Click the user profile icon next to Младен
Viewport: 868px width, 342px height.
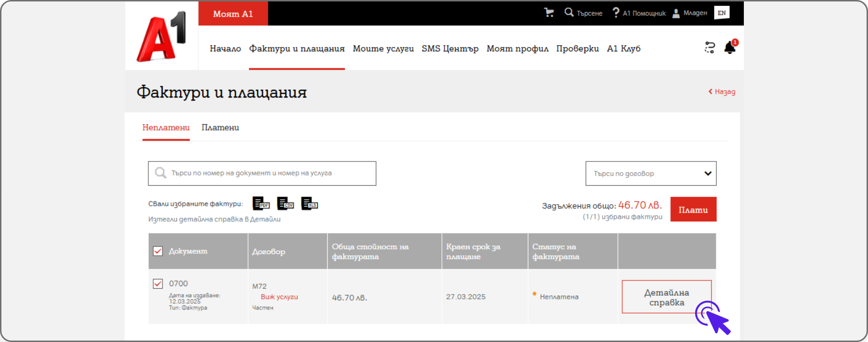(x=676, y=13)
